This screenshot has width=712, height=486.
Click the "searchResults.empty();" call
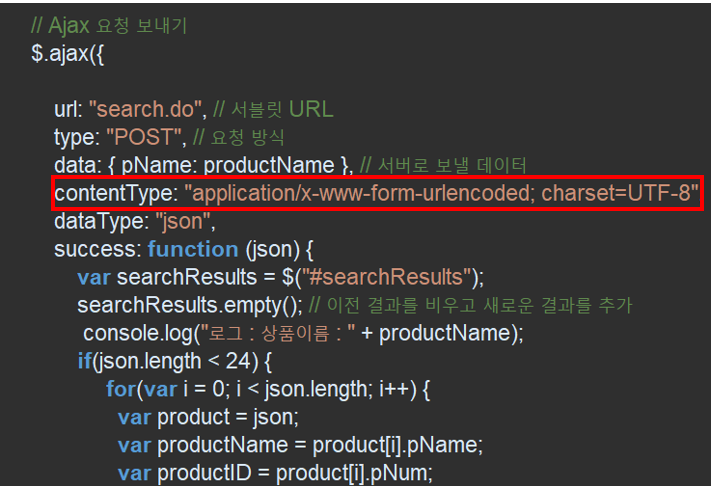[190, 306]
